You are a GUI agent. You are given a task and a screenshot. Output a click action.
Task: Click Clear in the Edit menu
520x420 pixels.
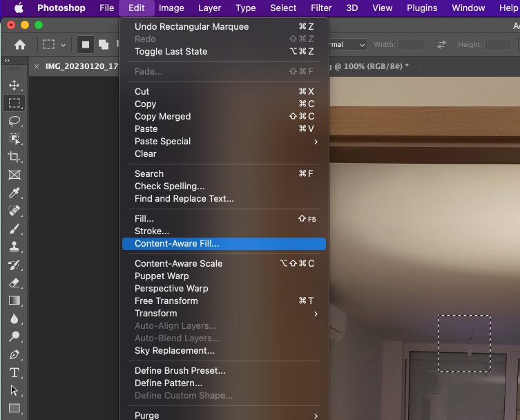click(x=224, y=154)
